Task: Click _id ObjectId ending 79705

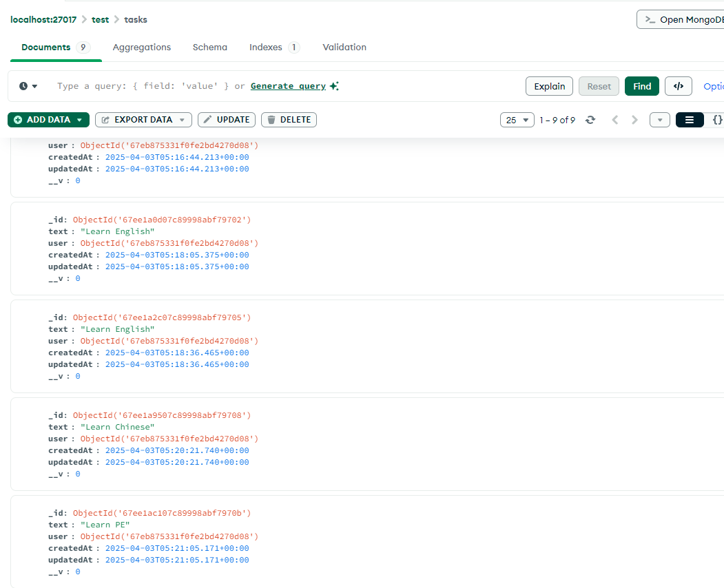Action: [162, 317]
